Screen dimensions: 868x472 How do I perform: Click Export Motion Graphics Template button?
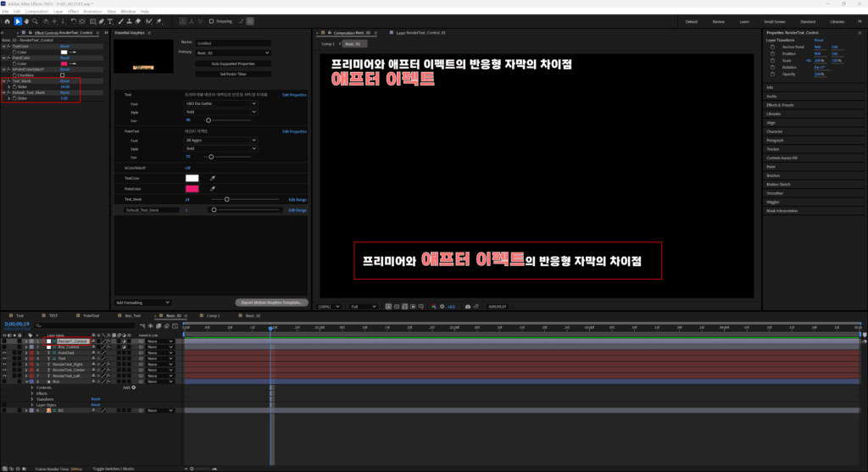click(x=269, y=303)
